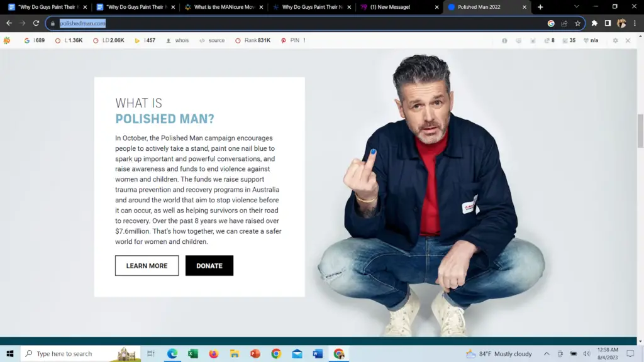Show hidden system tray icons
The height and width of the screenshot is (362, 644).
pyautogui.click(x=547, y=353)
